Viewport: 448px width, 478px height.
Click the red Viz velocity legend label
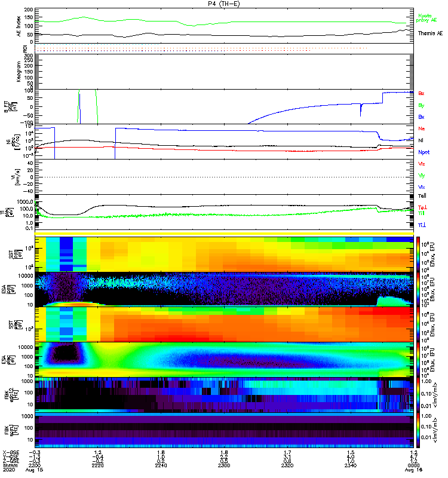coord(422,163)
